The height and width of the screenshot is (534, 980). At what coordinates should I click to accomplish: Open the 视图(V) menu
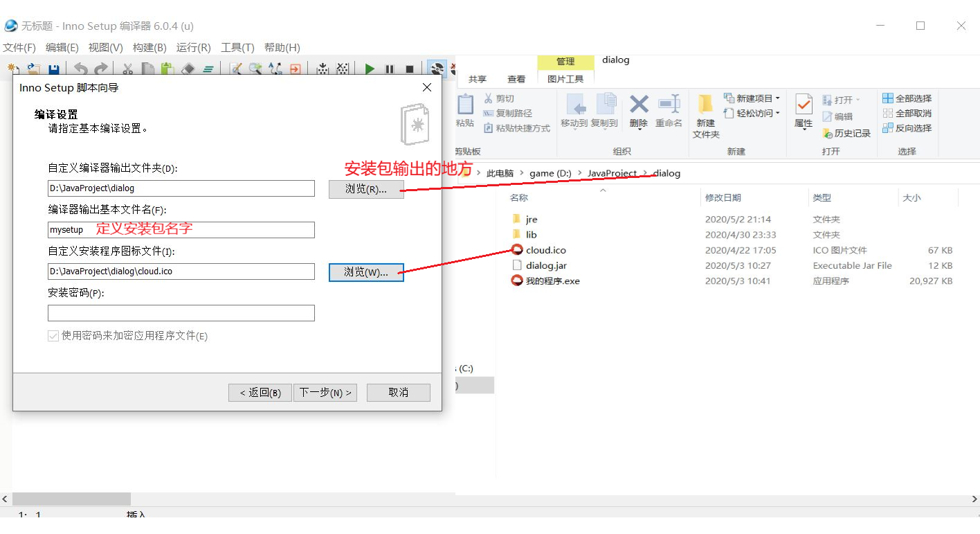point(105,48)
